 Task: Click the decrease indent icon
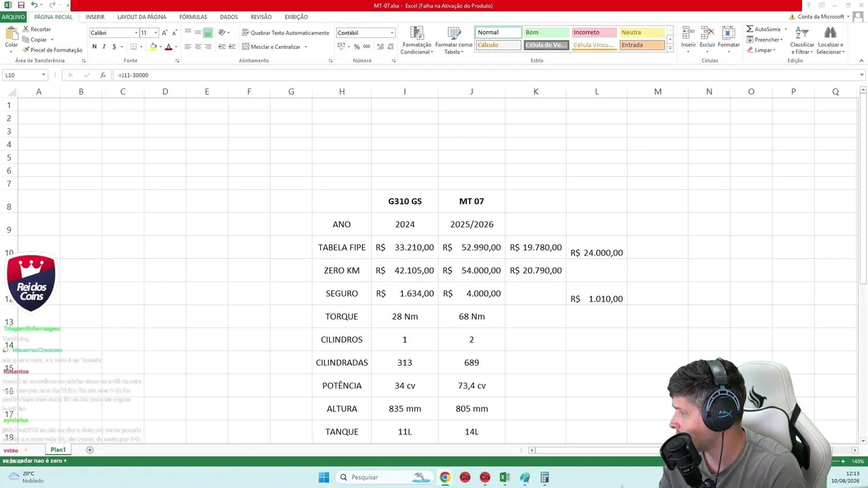222,47
